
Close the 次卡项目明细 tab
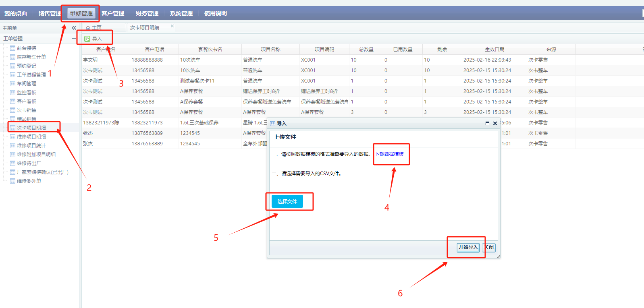(x=172, y=26)
